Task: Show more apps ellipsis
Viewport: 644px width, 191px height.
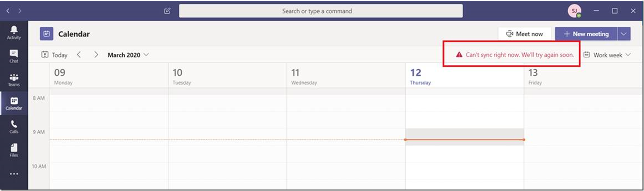Action: [14, 174]
